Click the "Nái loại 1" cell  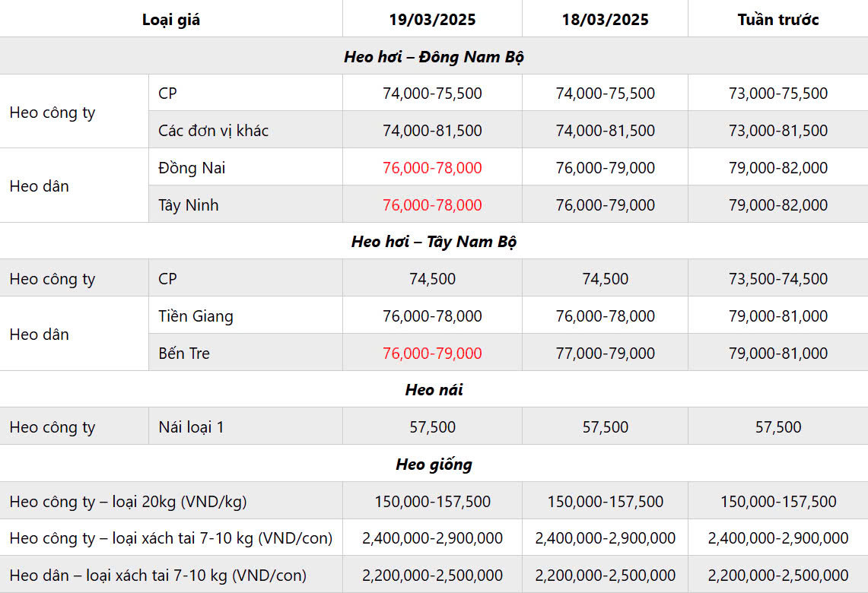(x=191, y=427)
